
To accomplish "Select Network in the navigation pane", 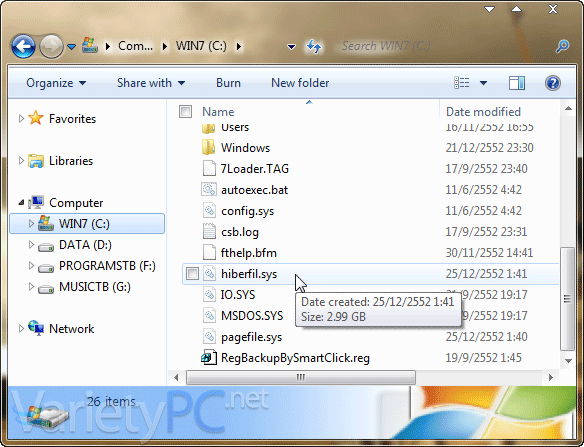I will click(x=71, y=329).
